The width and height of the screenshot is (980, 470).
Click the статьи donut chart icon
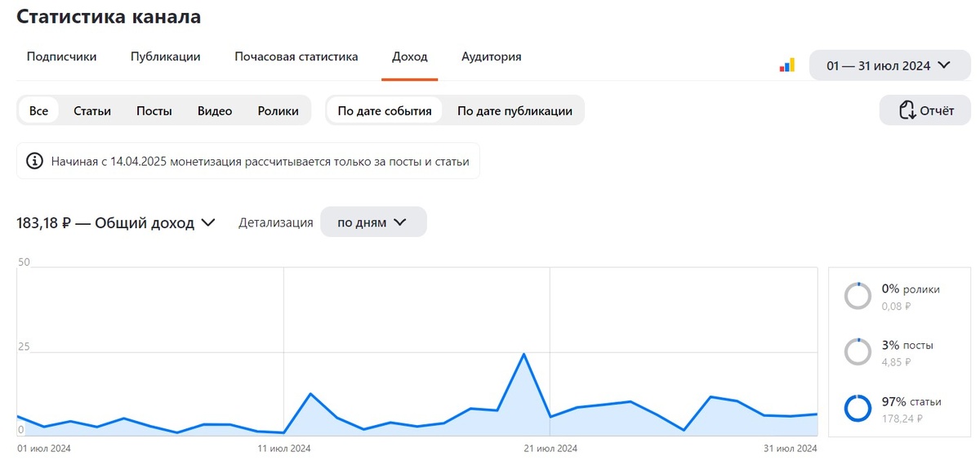pos(858,408)
